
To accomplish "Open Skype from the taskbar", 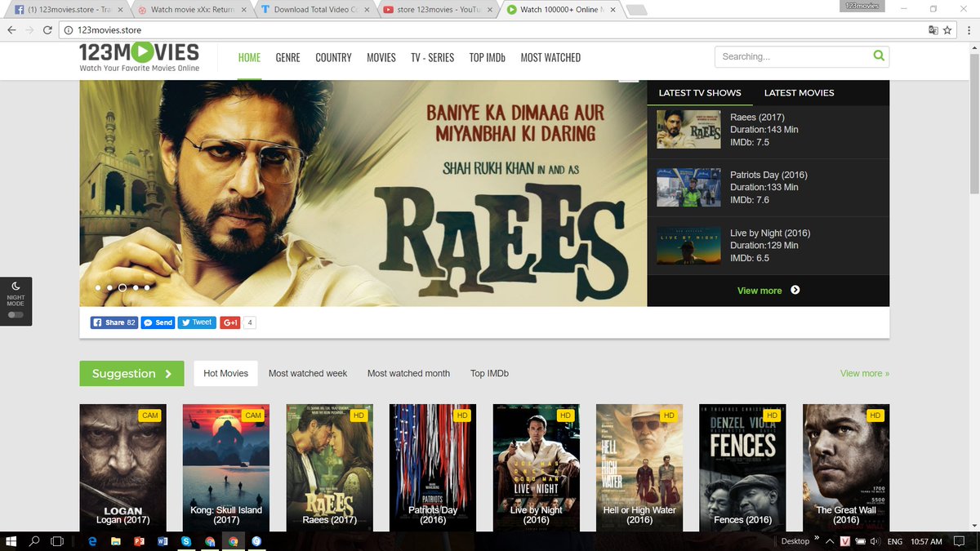I will 186,541.
